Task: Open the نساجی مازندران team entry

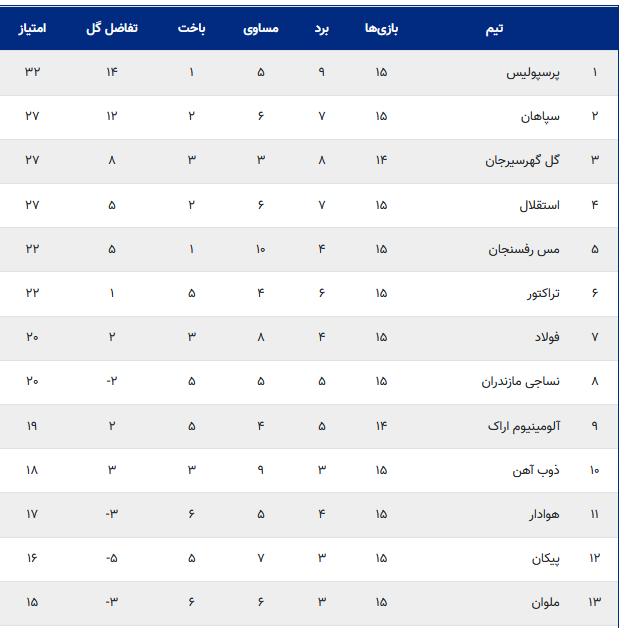Action: click(x=521, y=382)
